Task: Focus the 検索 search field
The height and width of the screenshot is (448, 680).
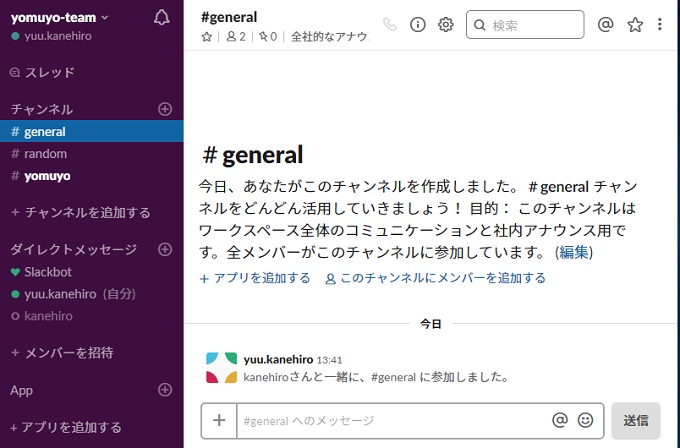Action: pyautogui.click(x=525, y=25)
